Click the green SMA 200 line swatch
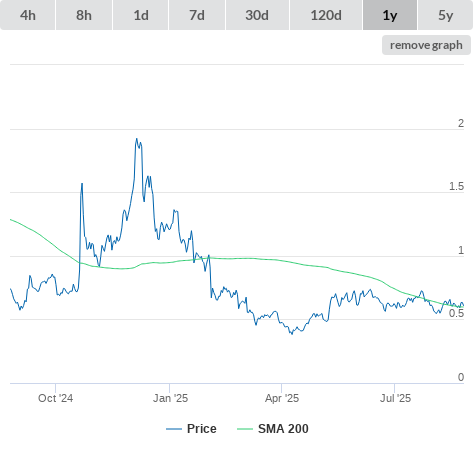The height and width of the screenshot is (455, 474). [x=245, y=429]
